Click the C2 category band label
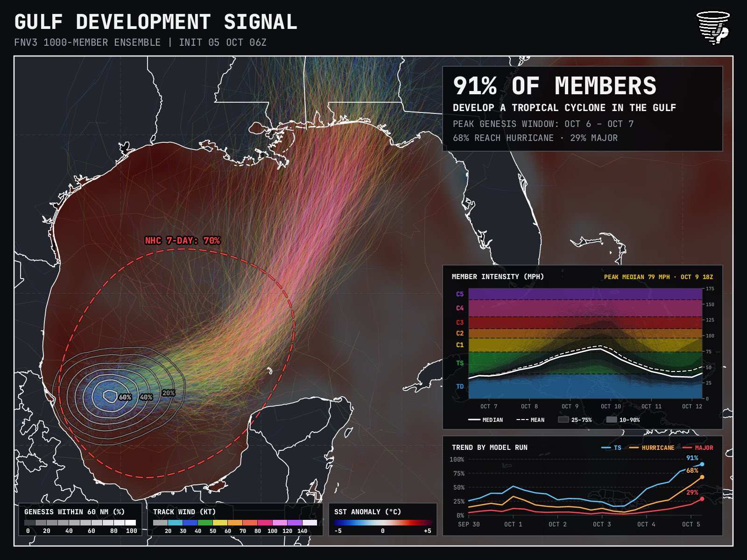The image size is (747, 560). 460,333
